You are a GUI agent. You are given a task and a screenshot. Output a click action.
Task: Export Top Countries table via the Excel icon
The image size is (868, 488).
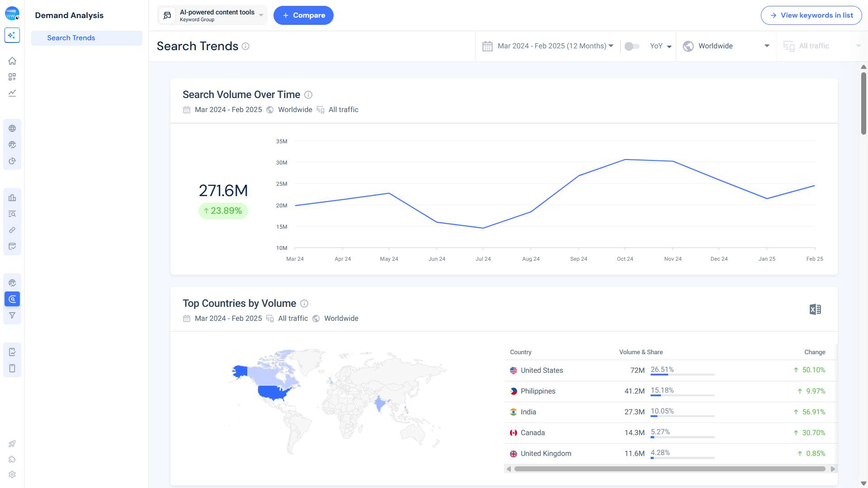click(x=815, y=309)
